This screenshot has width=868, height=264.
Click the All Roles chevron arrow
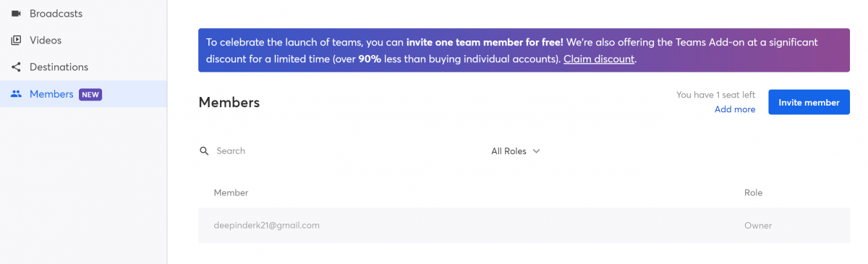click(x=536, y=151)
